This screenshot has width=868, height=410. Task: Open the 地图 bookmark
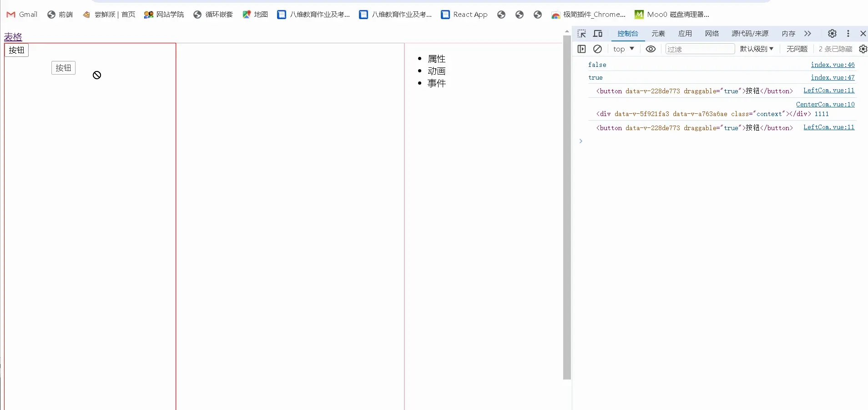pyautogui.click(x=255, y=15)
